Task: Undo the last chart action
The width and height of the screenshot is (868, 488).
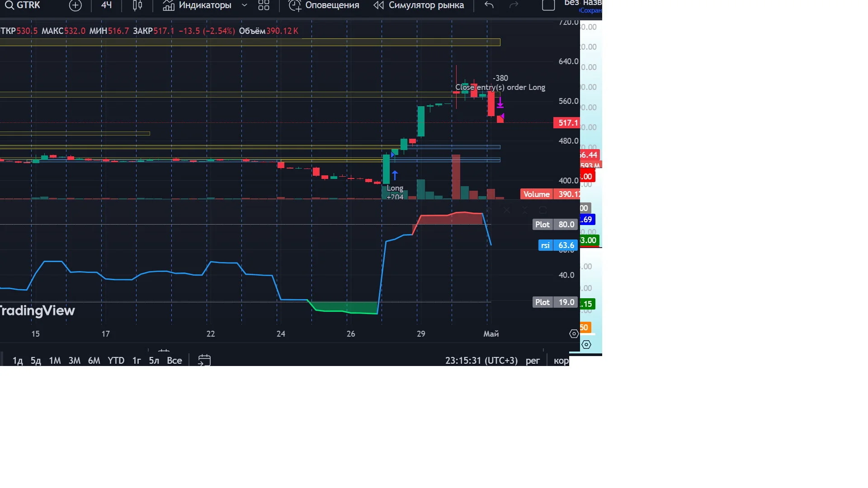Action: pos(489,5)
